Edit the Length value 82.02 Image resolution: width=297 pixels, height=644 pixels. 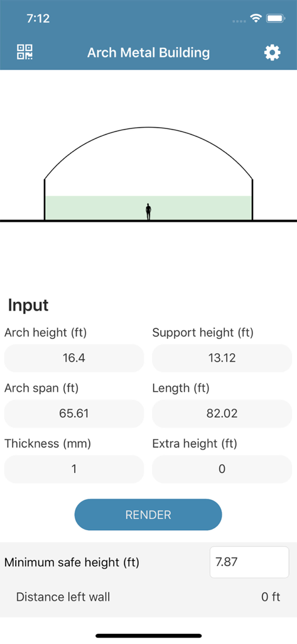pyautogui.click(x=222, y=414)
